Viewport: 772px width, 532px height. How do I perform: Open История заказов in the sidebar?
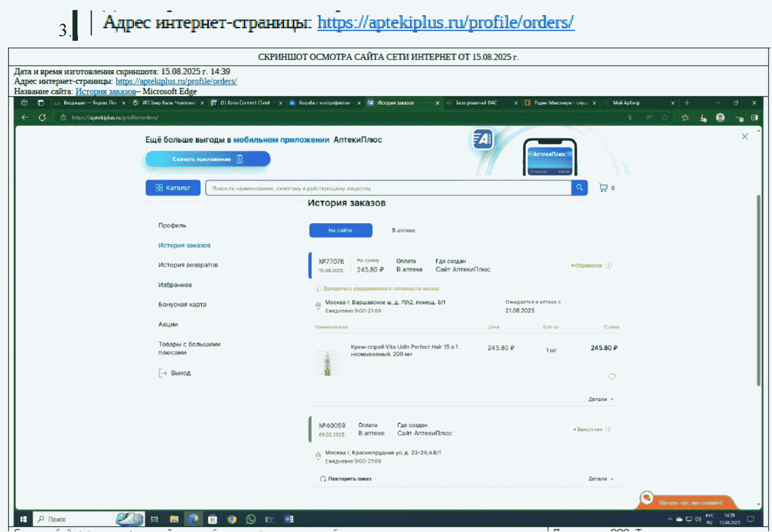184,245
